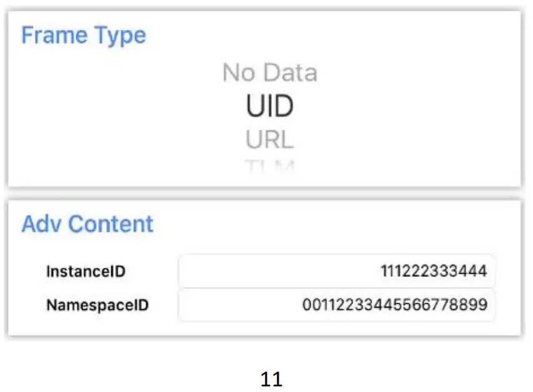The image size is (533, 392).
Task: Click the NamespaceID value 00112233445566778899
Action: point(395,305)
